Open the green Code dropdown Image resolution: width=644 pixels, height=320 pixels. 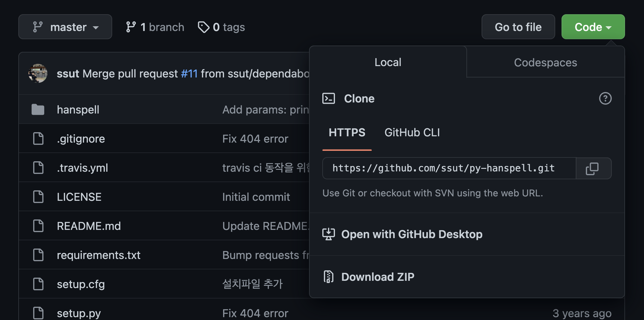(x=593, y=27)
